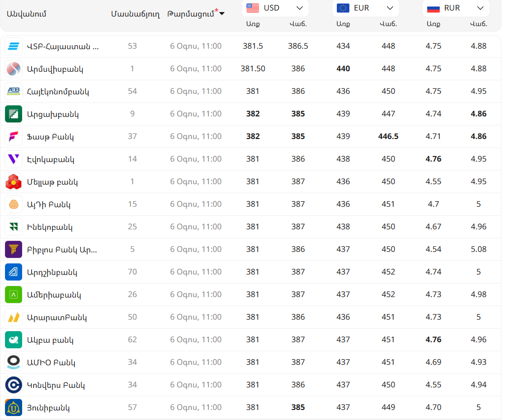Click the Արմսվիսբանկ logo icon
This screenshot has width=511, height=420.
point(14,69)
